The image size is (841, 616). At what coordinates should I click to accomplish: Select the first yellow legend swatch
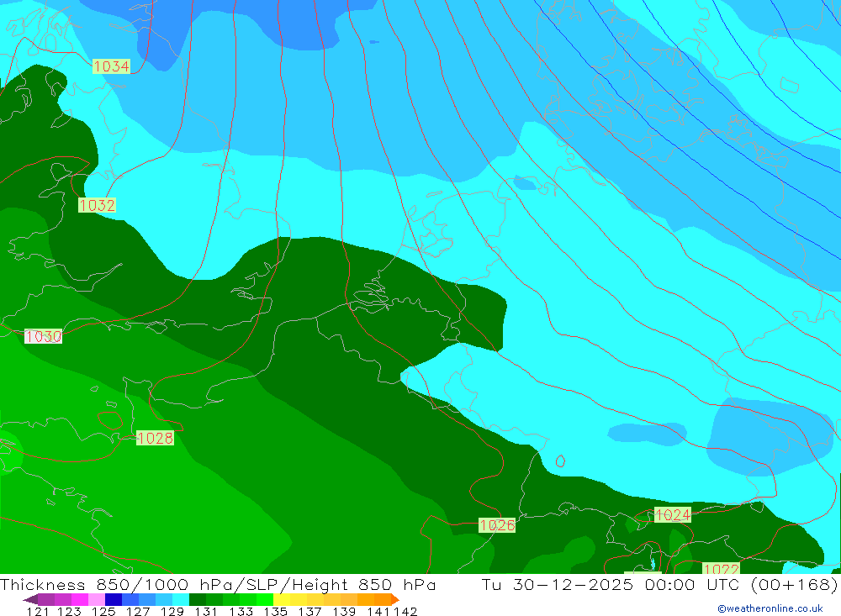[282, 599]
